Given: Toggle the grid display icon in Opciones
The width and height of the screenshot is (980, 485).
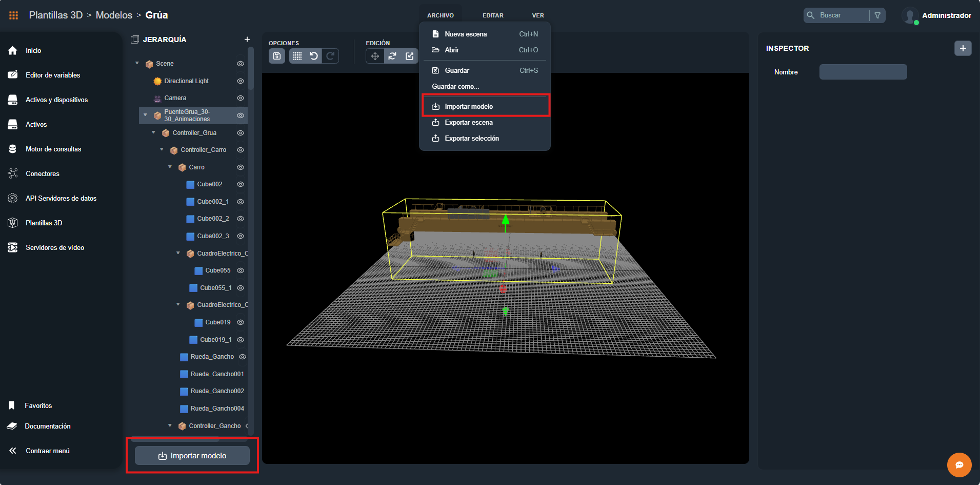Looking at the screenshot, I should [297, 56].
